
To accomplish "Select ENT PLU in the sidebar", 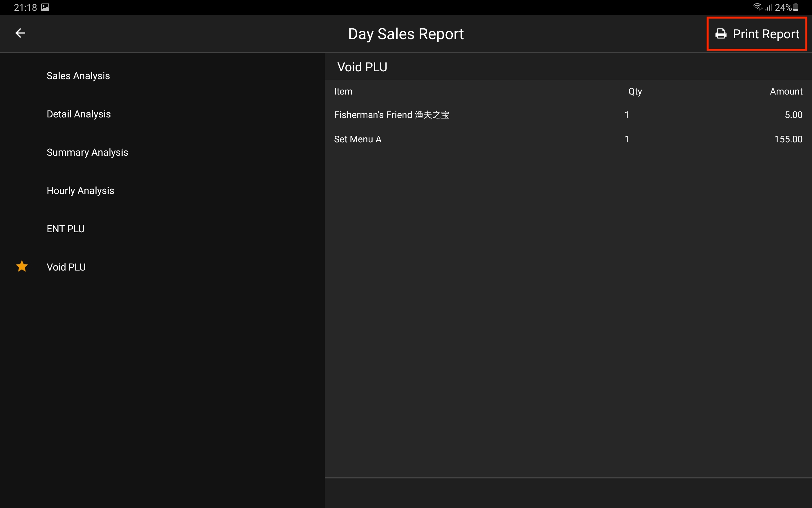I will pos(66,229).
